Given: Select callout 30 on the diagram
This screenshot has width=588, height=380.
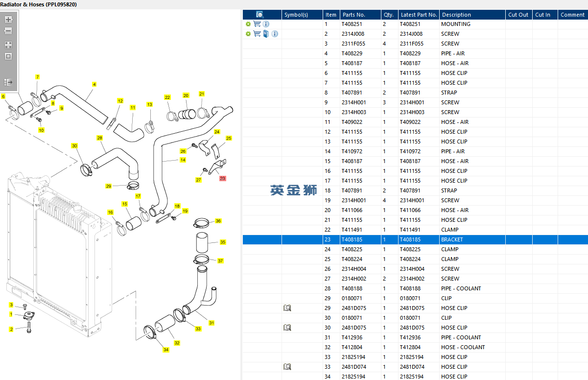Looking at the screenshot, I should 74,146.
